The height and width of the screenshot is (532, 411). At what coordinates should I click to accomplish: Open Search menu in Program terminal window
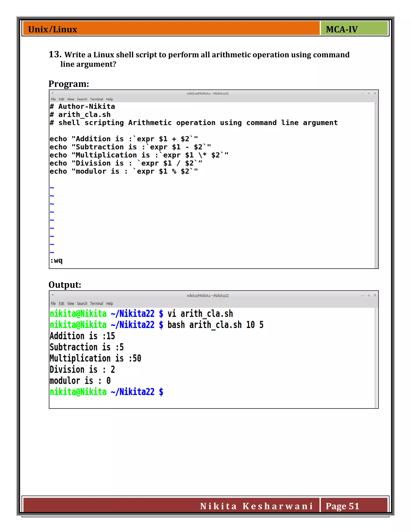pyautogui.click(x=82, y=99)
